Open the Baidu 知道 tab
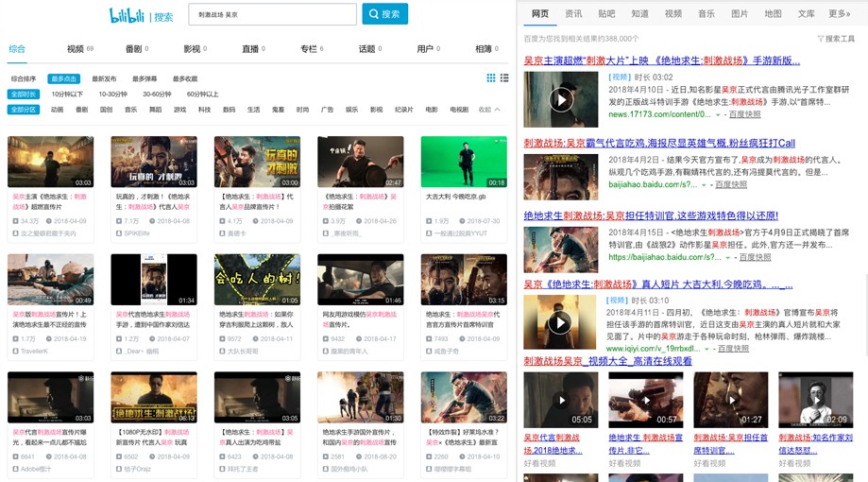The image size is (868, 482). [640, 14]
